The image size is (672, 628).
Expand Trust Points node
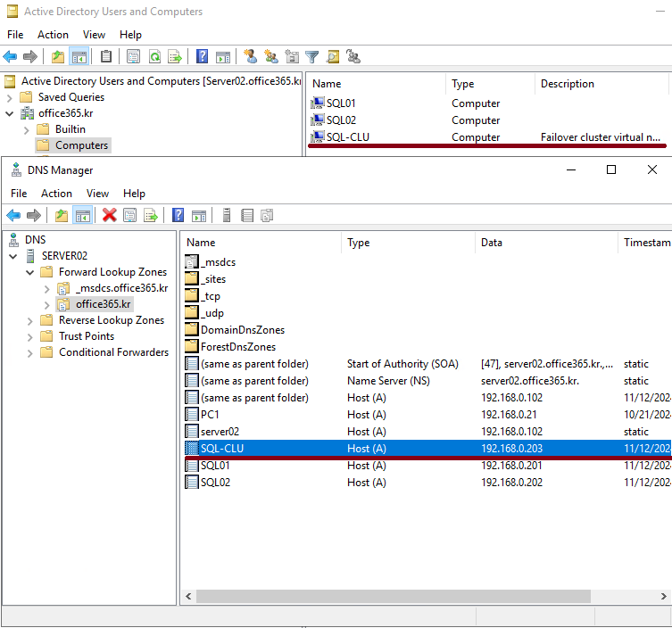(x=30, y=337)
